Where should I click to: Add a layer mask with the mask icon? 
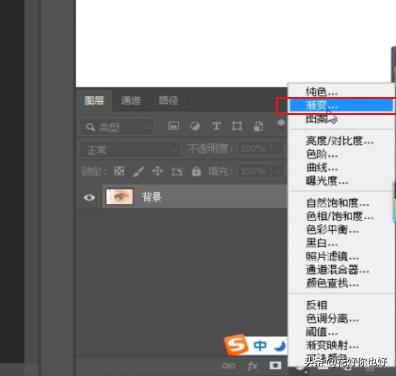coord(275,366)
